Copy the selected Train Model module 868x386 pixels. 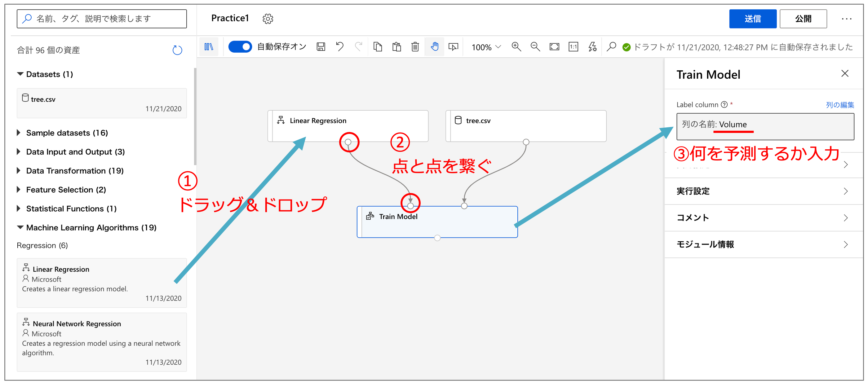378,47
